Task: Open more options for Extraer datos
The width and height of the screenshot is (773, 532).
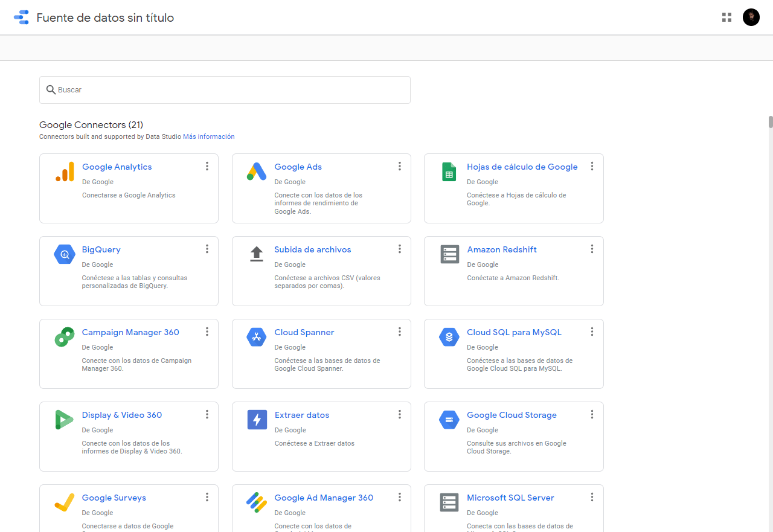Action: 400,414
